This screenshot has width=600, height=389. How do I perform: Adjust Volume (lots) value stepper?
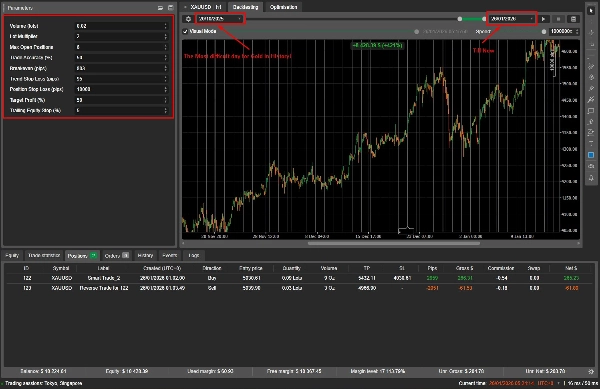[166, 26]
